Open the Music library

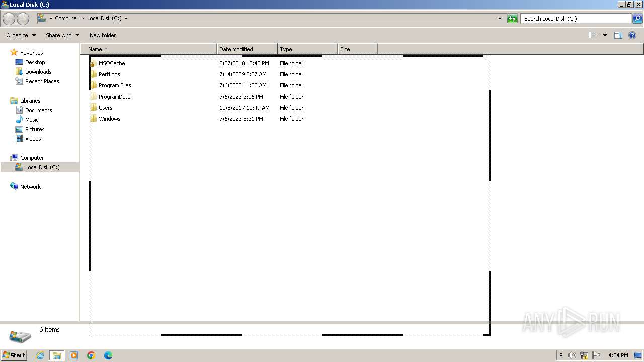pyautogui.click(x=32, y=120)
